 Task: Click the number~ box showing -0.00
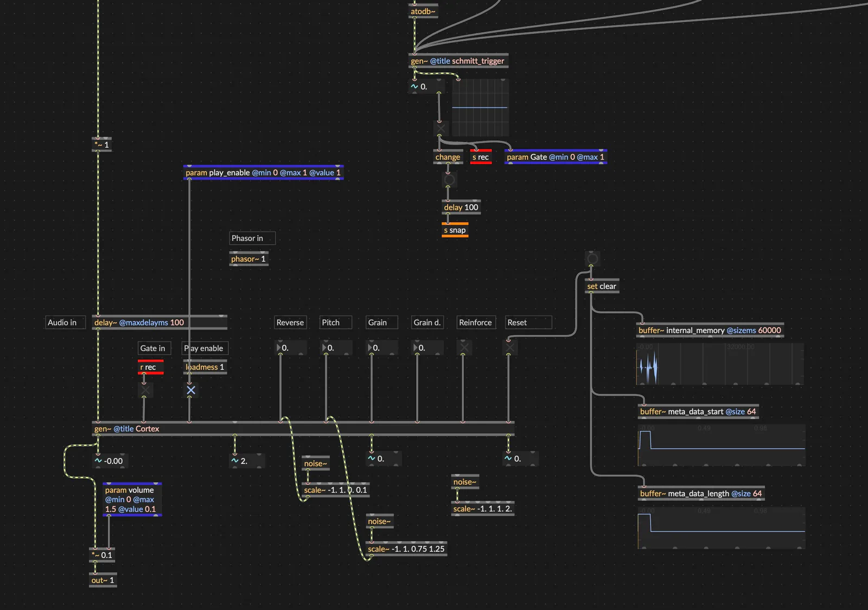(109, 461)
